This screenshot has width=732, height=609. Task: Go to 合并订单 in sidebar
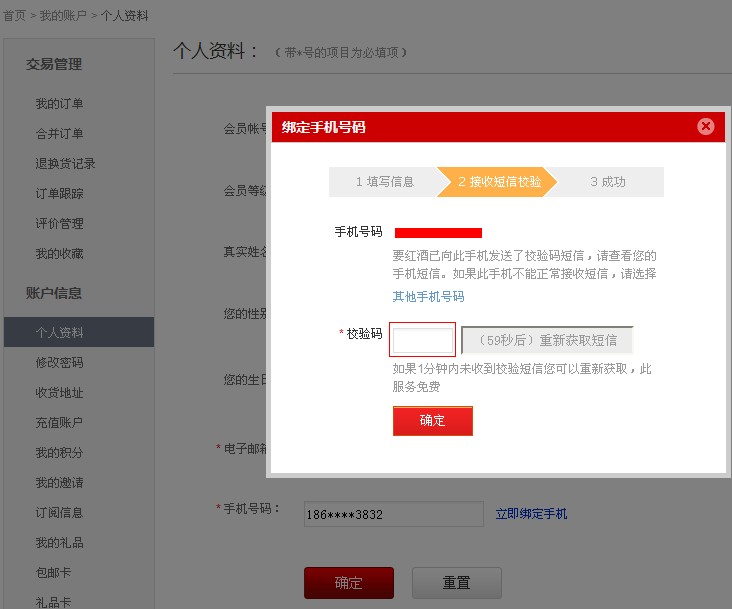click(60, 134)
